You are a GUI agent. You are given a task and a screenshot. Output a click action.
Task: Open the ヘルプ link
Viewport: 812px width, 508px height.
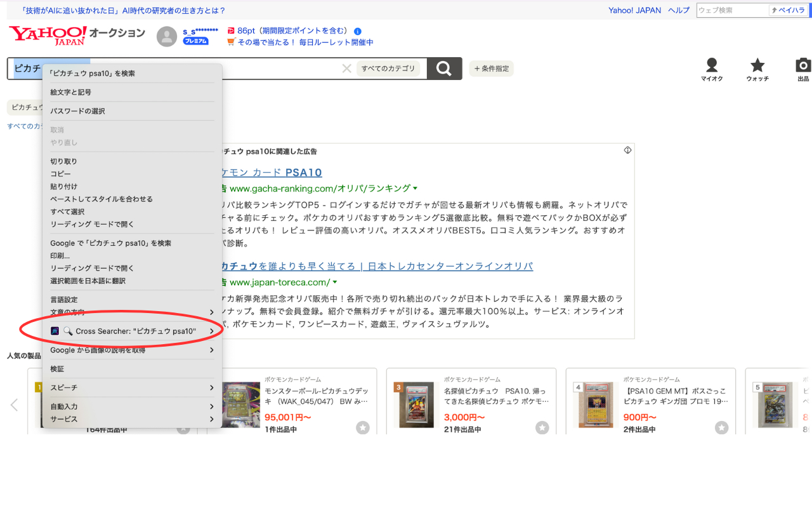[x=679, y=10]
